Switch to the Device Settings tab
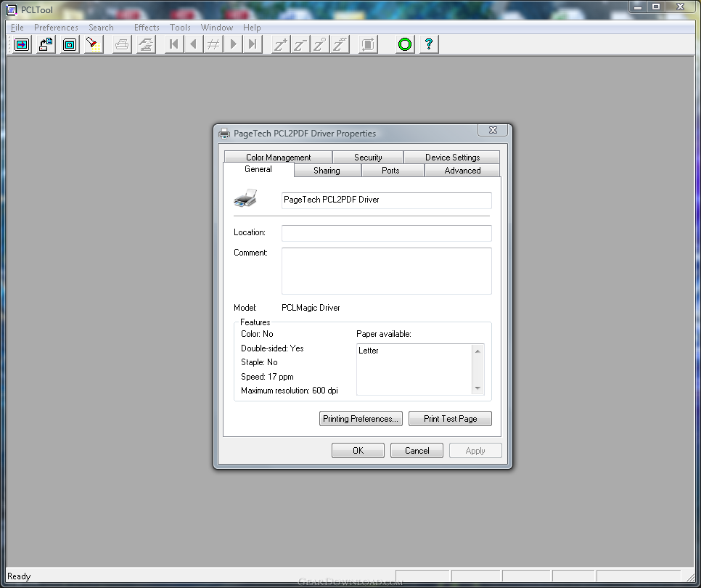This screenshot has height=588, width=701. 452,158
